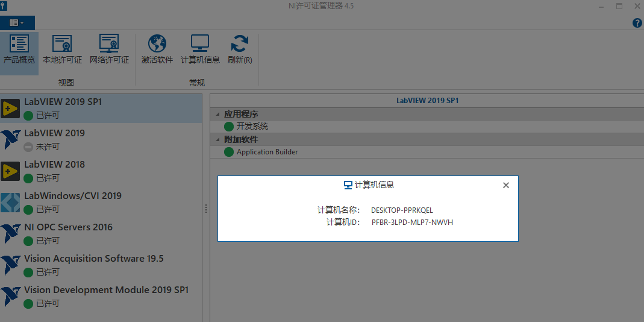Click the 计算机名称 label
Image resolution: width=644 pixels, height=322 pixels.
(339, 210)
